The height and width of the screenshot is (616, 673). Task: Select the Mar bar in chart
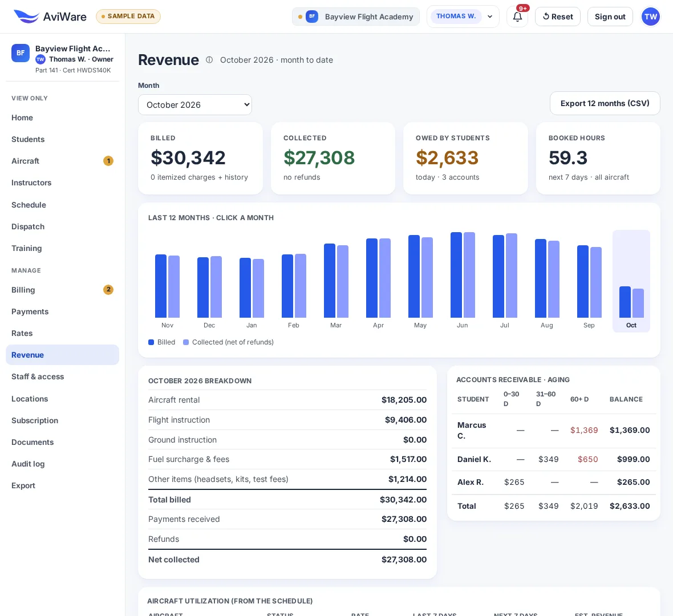pos(336,281)
